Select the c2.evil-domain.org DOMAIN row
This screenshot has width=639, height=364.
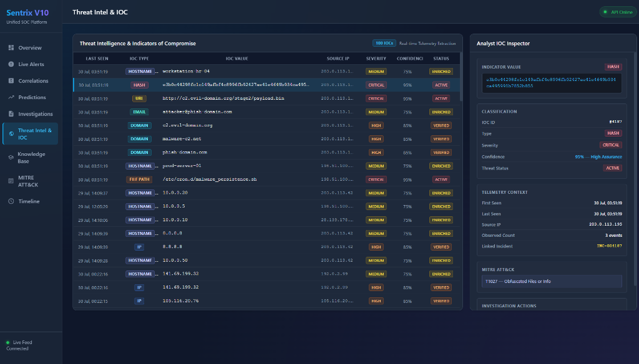pos(266,125)
